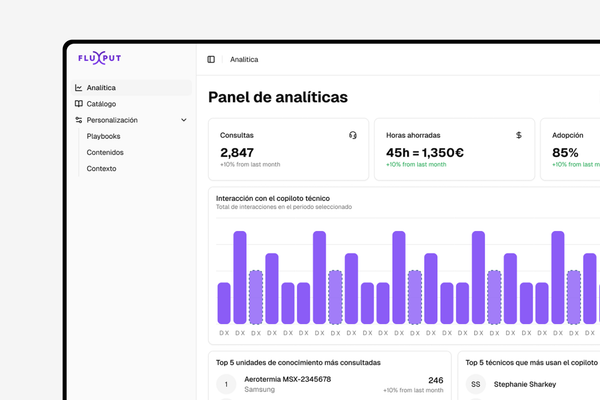Click the Consultas card label
600x400 pixels.
pos(236,135)
